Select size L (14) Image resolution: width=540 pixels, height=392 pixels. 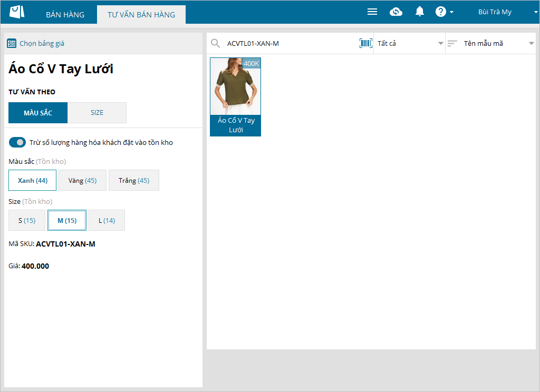(107, 220)
